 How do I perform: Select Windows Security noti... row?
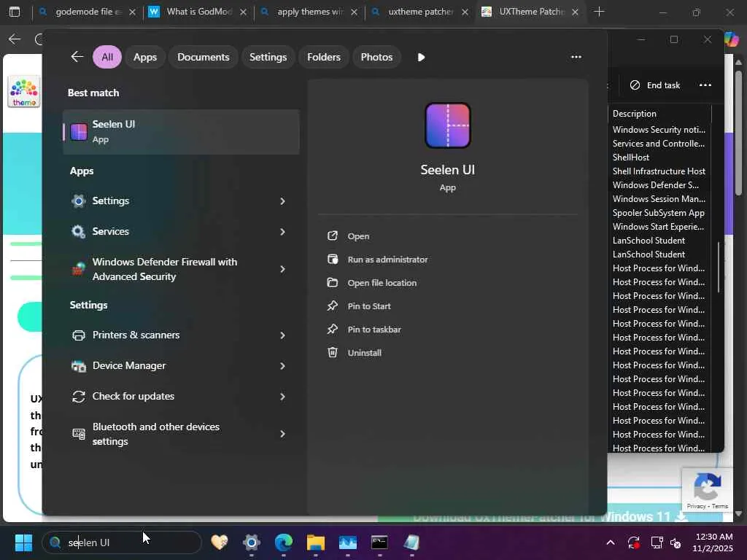pyautogui.click(x=659, y=130)
